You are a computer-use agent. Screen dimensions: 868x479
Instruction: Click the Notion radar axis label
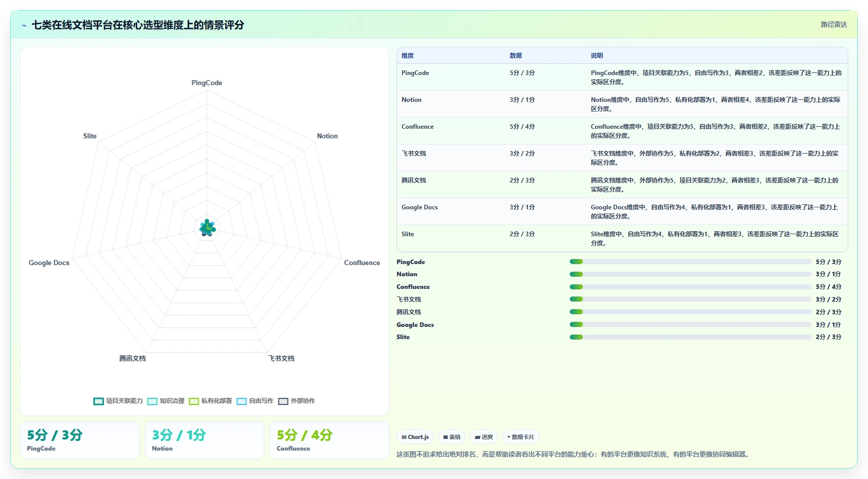coord(327,136)
